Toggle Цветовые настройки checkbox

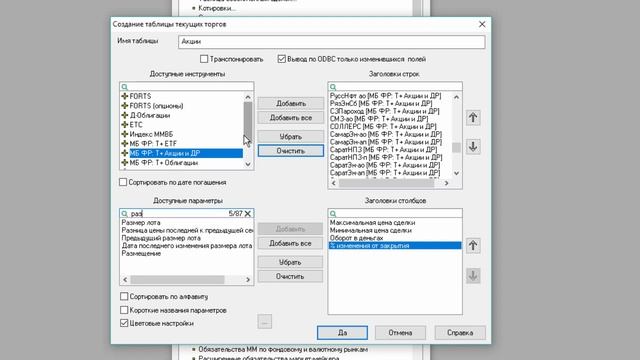[124, 323]
